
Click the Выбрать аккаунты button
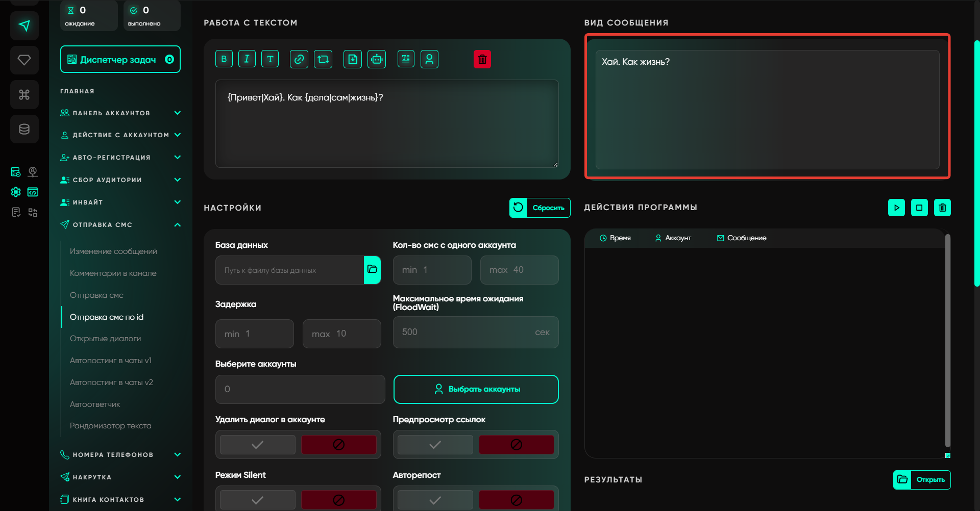click(476, 389)
